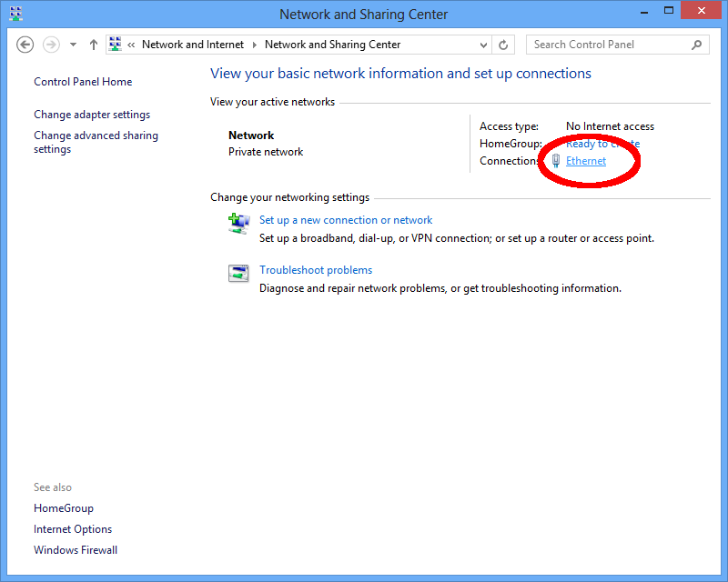The image size is (728, 582).
Task: Click the Search Control Panel field
Action: click(x=618, y=45)
